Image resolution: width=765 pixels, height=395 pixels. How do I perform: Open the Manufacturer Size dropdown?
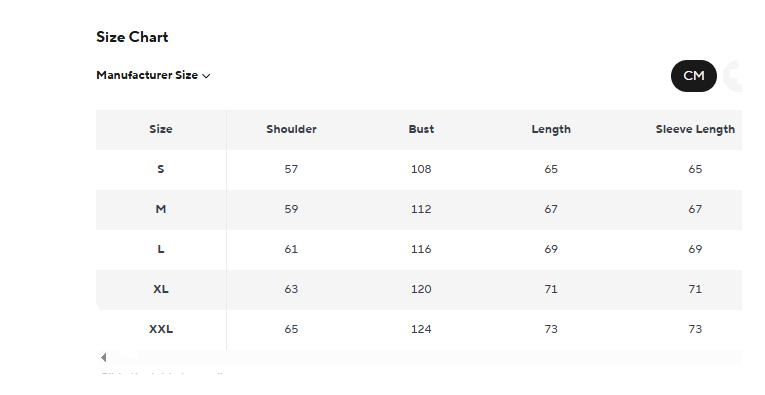pyautogui.click(x=153, y=75)
